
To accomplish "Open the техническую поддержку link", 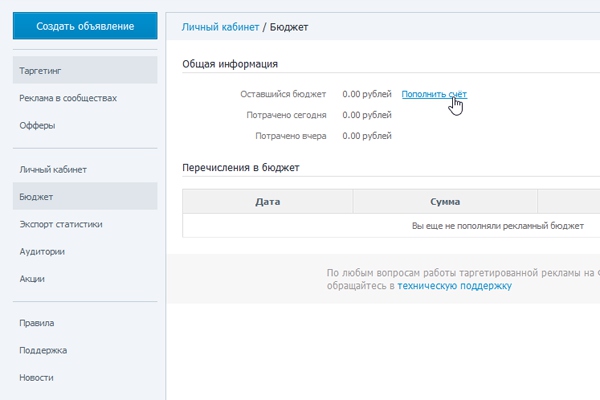I will tap(454, 285).
